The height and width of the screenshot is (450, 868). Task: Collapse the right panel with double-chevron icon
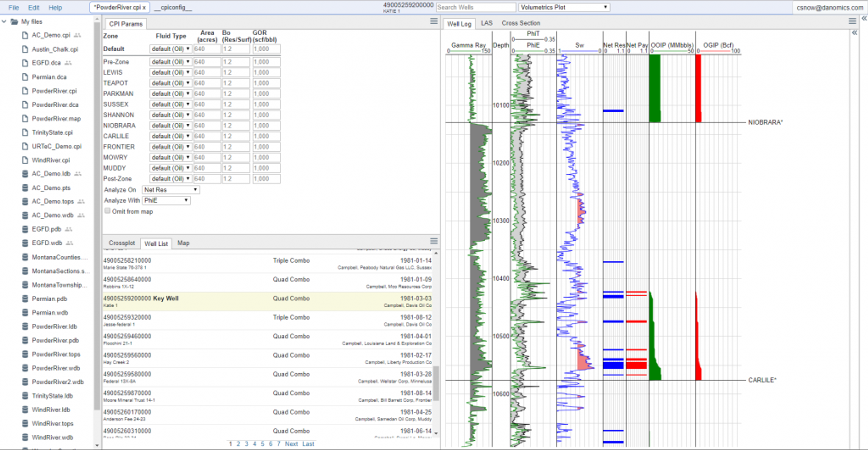864,18
